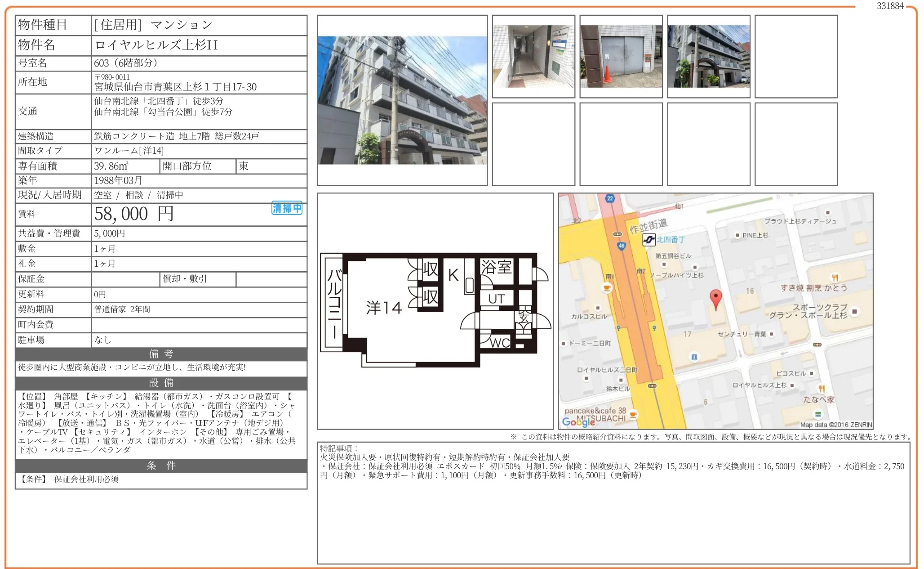
Task: Click the room floor plan image
Action: pos(435,310)
